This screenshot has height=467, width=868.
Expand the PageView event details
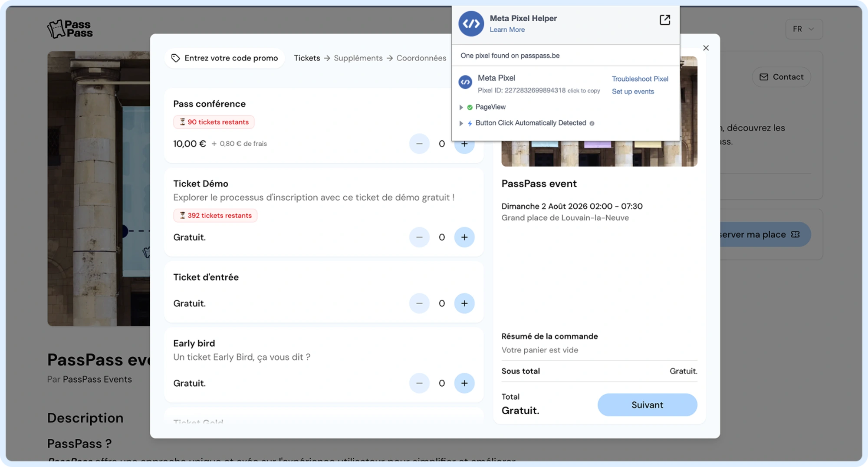tap(461, 107)
